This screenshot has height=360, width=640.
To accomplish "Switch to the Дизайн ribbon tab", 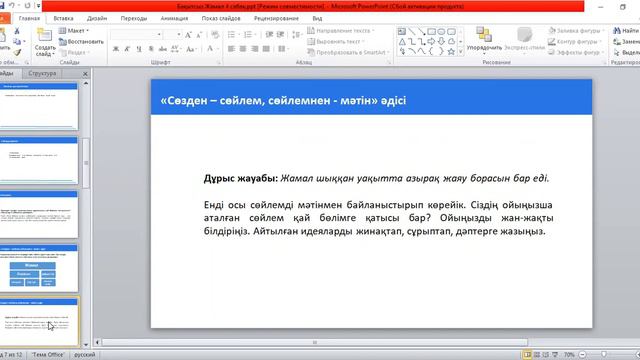I will point(97,18).
